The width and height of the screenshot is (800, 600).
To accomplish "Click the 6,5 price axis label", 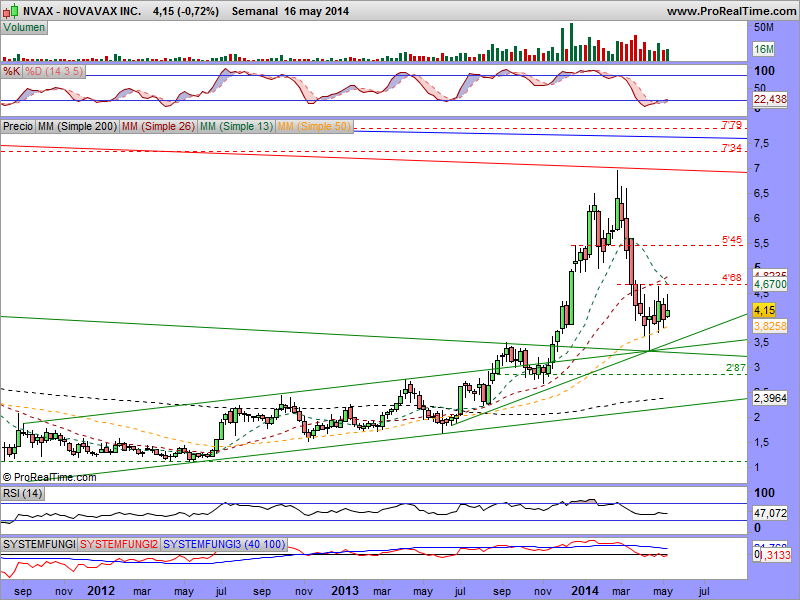I will pyautogui.click(x=761, y=193).
